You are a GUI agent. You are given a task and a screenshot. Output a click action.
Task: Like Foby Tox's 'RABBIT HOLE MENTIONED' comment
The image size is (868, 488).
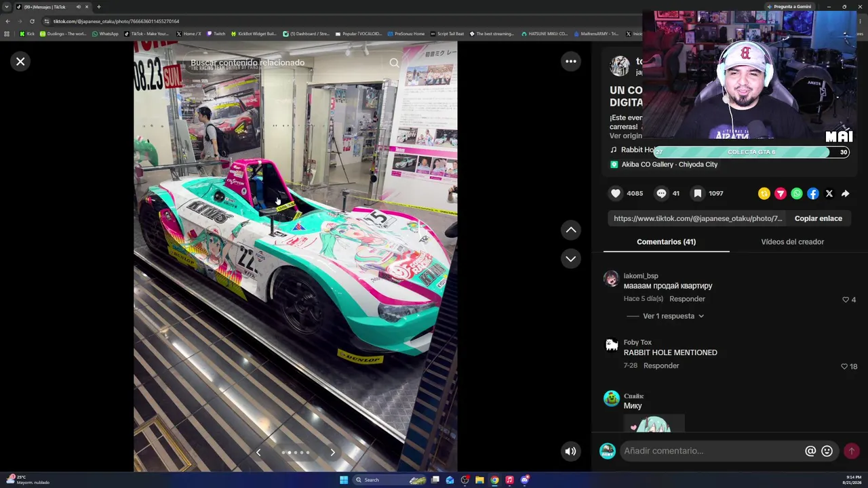coord(844,367)
